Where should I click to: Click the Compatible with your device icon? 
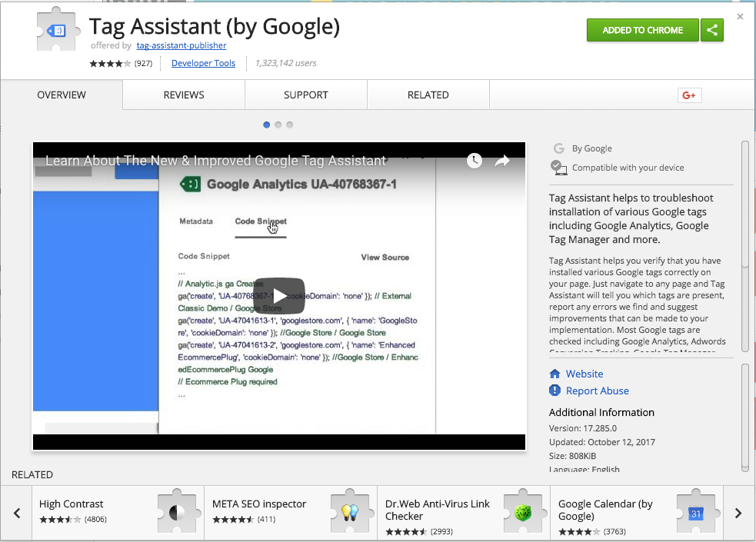tap(559, 168)
